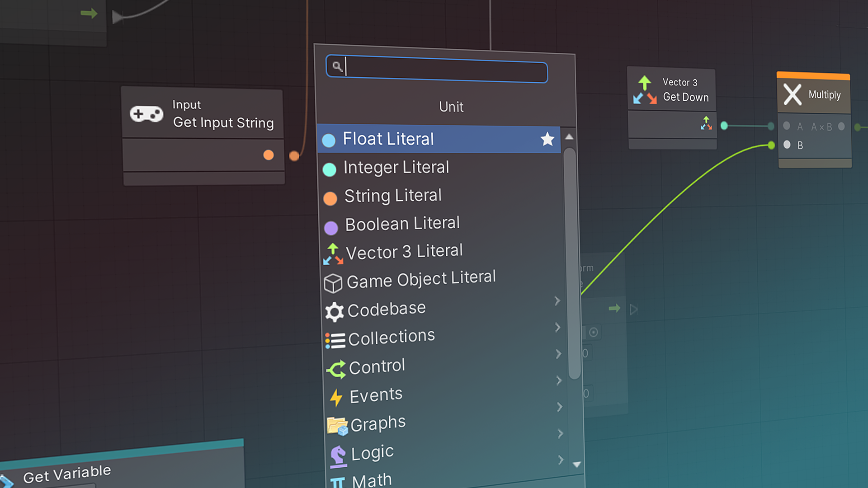This screenshot has width=868, height=488.
Task: Click the Logic chess knight icon
Action: (x=338, y=455)
